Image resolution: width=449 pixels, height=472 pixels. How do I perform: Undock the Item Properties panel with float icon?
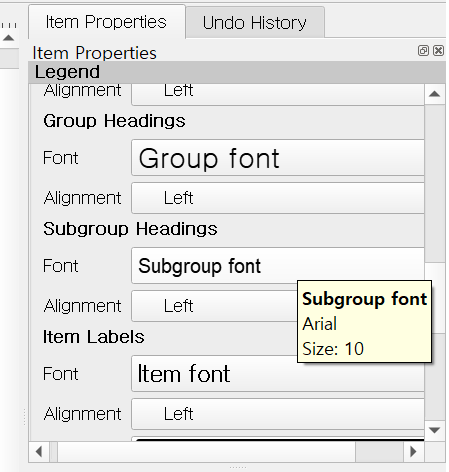tap(423, 51)
